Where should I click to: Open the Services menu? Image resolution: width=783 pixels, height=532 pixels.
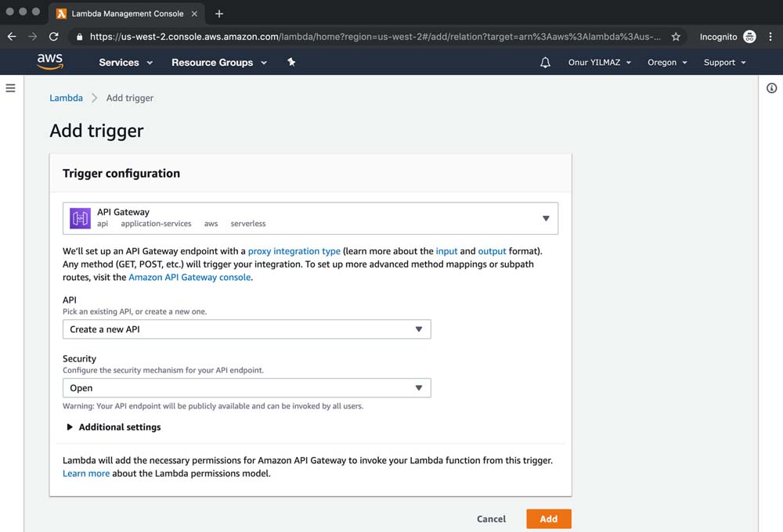[125, 63]
